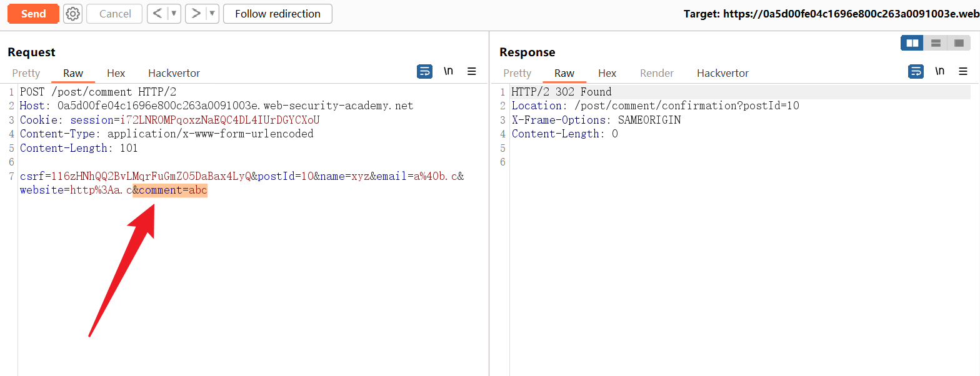Go back to previous request arrow

[x=157, y=14]
